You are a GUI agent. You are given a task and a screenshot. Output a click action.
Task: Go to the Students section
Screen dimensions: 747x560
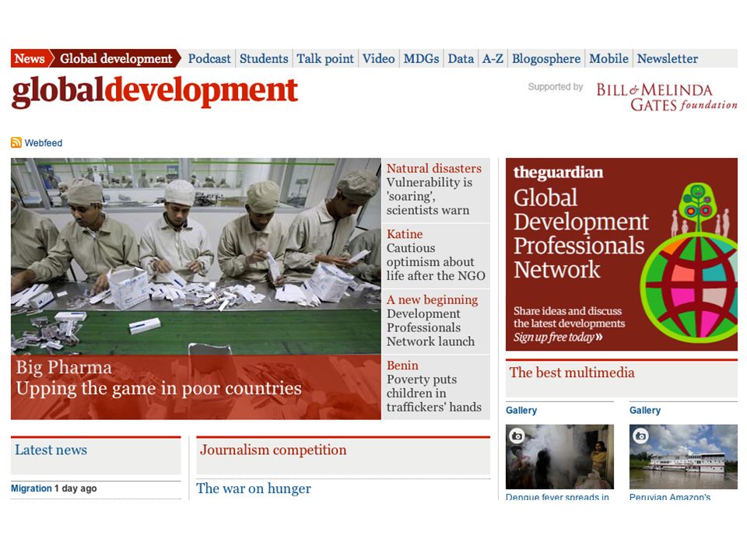point(264,58)
